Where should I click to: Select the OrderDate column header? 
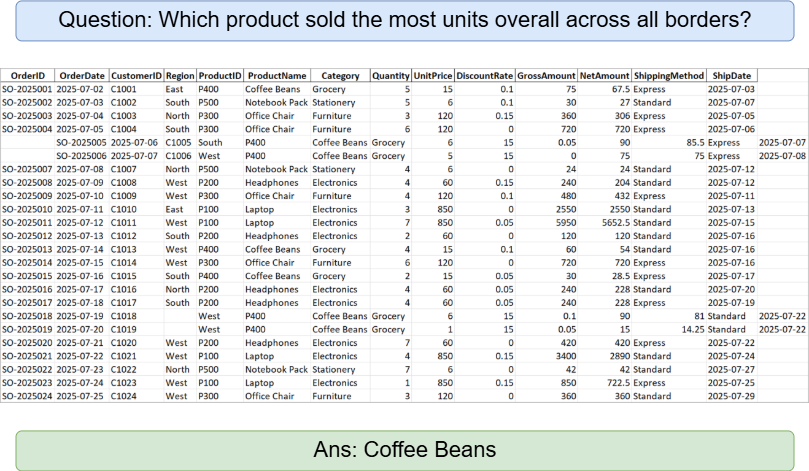pos(82,76)
